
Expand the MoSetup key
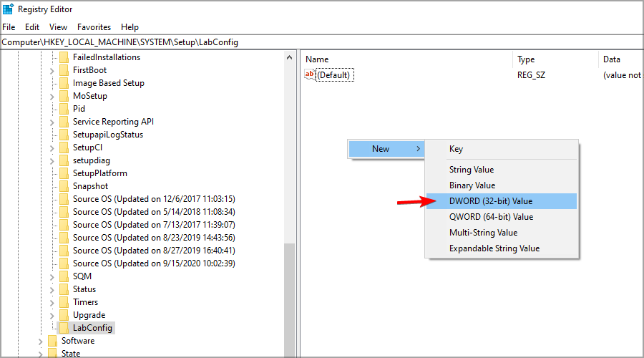coord(52,97)
